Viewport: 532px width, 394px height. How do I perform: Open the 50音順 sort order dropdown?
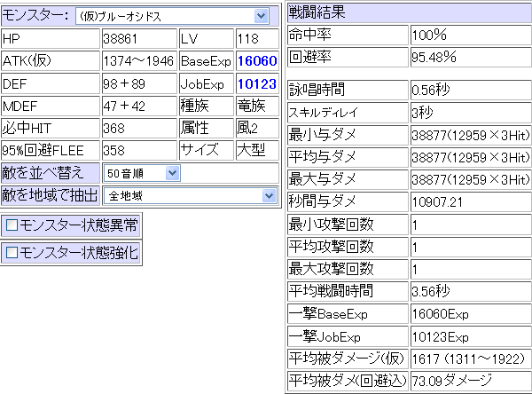142,173
